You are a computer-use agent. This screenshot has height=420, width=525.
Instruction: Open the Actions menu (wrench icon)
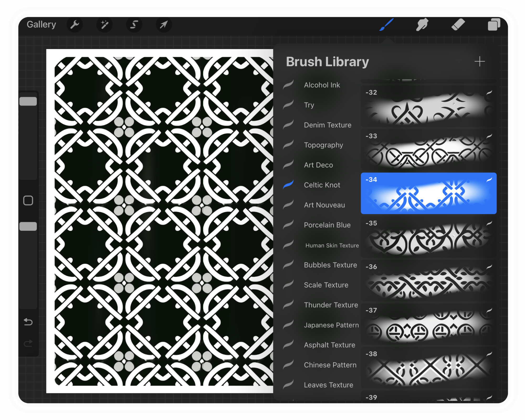75,24
